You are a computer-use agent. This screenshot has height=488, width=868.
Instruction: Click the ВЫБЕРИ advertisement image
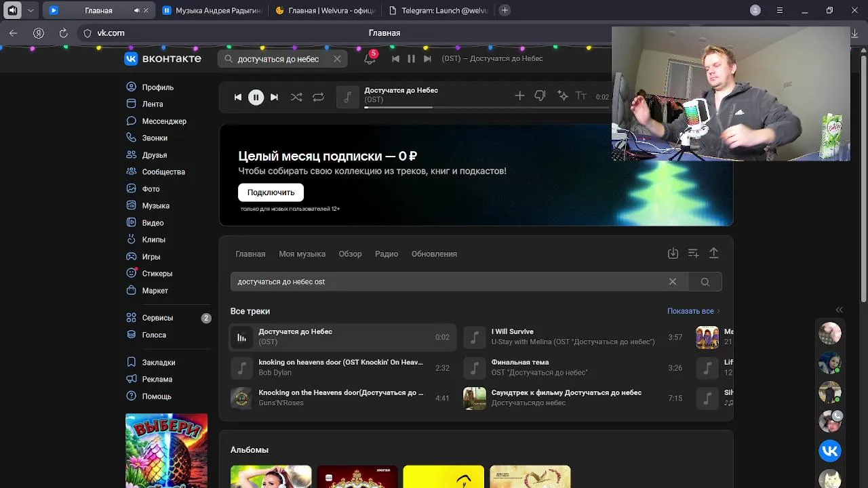pyautogui.click(x=166, y=451)
